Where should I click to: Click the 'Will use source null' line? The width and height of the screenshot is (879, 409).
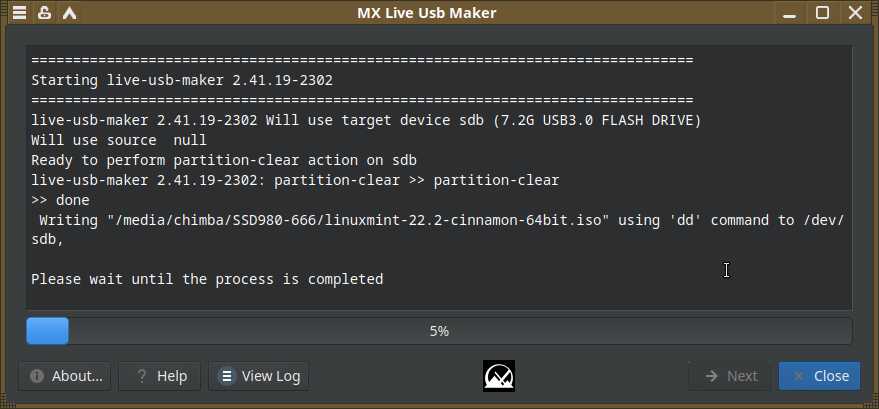pos(118,140)
